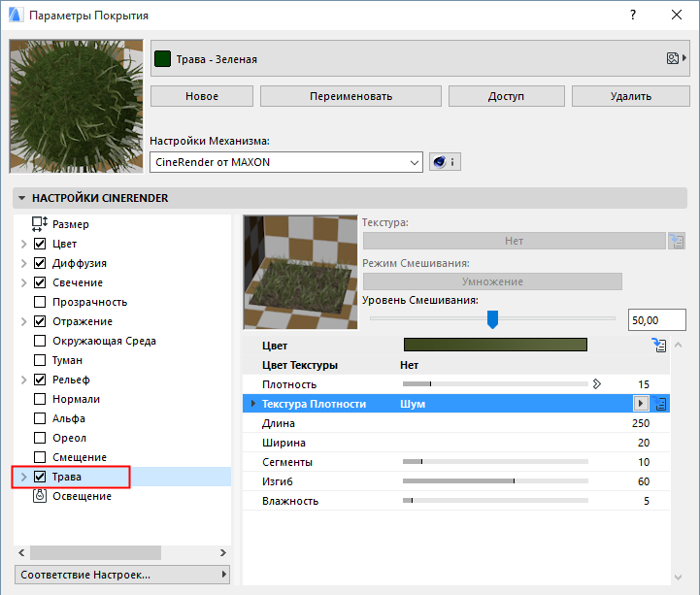Enable the Туман checkbox
Image resolution: width=700 pixels, height=595 pixels.
[40, 360]
